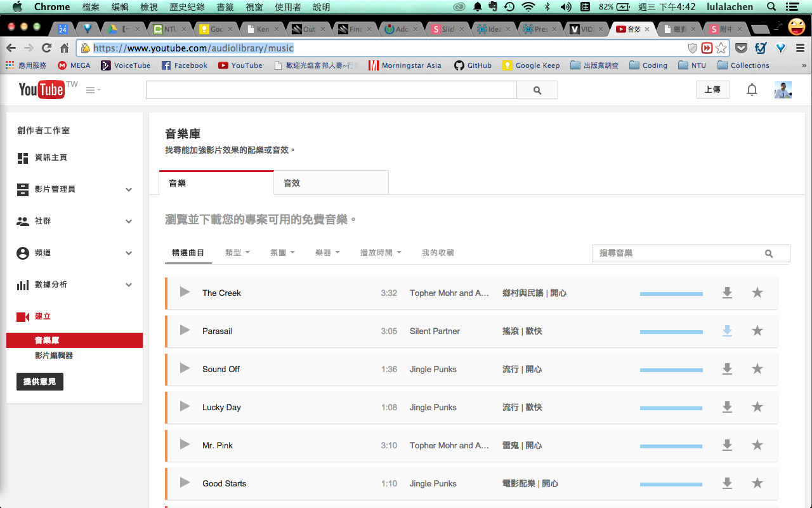Open Chrome hamburger menu
812x508 pixels.
point(800,48)
